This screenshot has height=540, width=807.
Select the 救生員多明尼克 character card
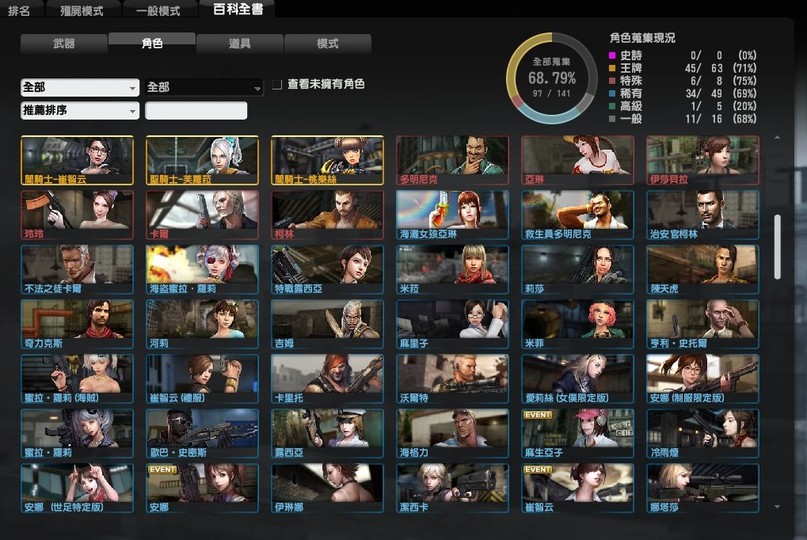[x=577, y=215]
